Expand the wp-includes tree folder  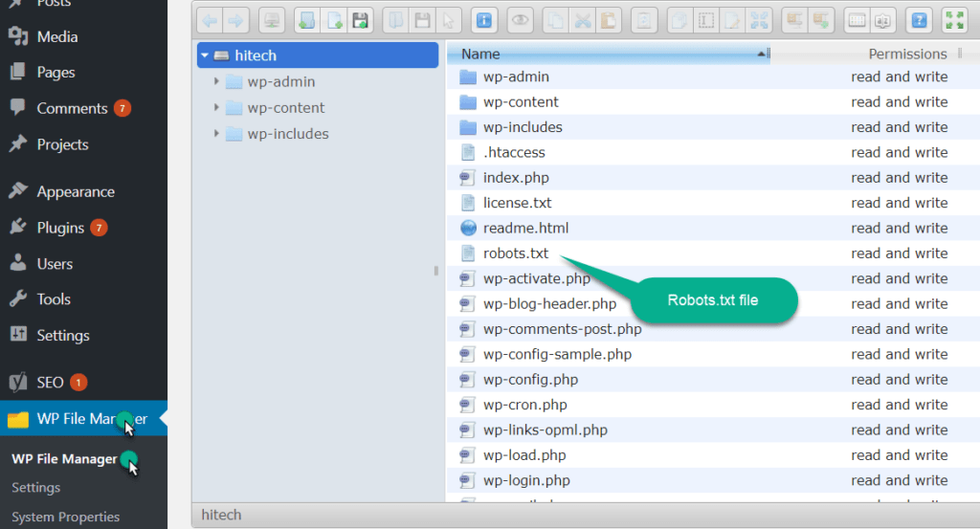point(216,134)
